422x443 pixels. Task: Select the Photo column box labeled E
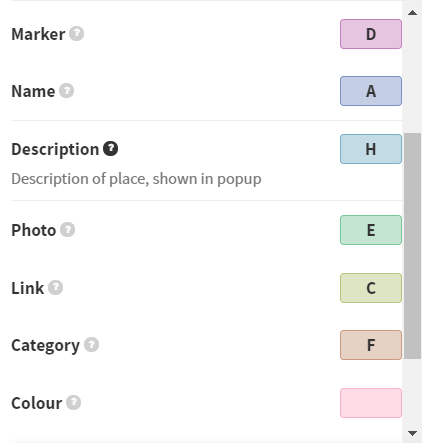(x=371, y=230)
